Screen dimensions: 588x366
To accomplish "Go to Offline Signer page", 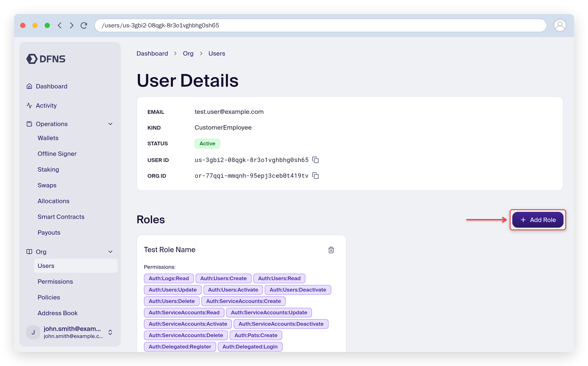I will coord(57,154).
